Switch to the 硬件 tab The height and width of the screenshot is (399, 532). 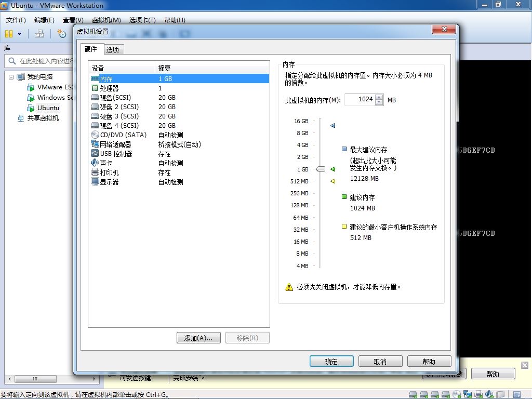(90, 49)
